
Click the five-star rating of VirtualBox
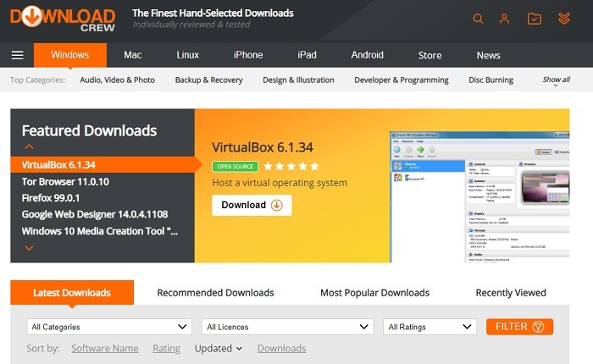pyautogui.click(x=291, y=166)
